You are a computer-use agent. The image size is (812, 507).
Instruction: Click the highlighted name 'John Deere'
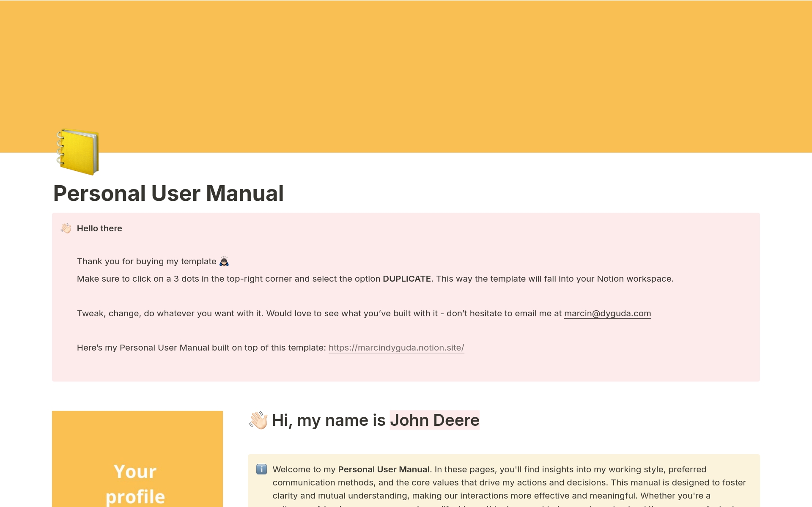point(434,420)
